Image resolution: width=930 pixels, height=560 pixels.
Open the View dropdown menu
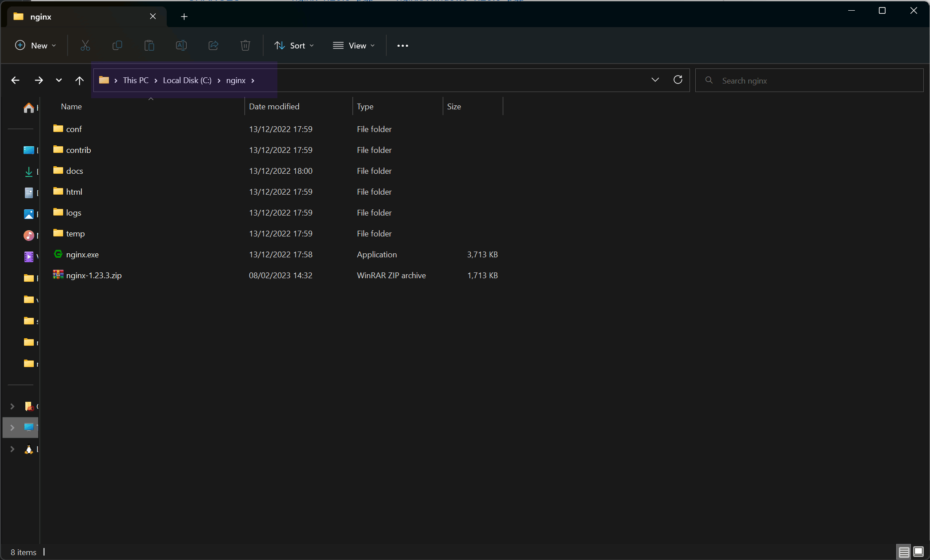(x=354, y=45)
